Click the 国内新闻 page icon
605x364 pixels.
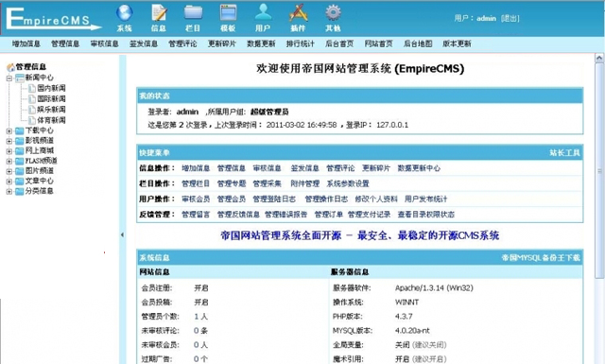(32, 88)
